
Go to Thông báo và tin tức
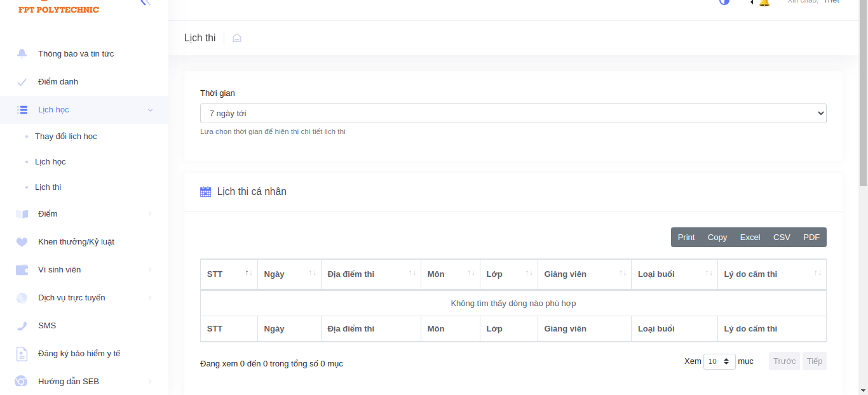(76, 54)
